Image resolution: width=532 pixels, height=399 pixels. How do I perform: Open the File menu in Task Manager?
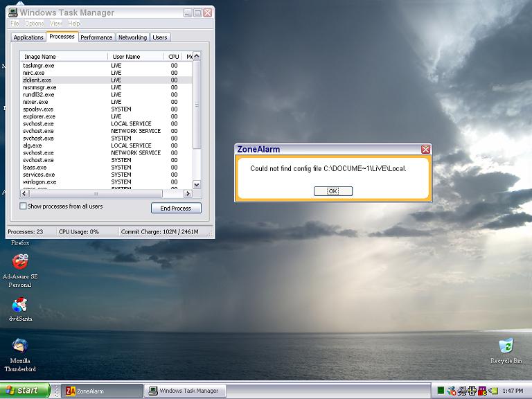click(x=15, y=23)
